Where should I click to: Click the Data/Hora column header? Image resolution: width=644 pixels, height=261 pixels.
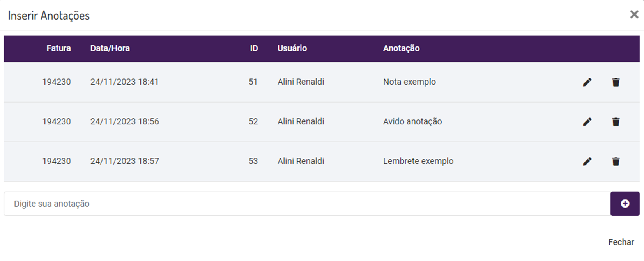110,48
